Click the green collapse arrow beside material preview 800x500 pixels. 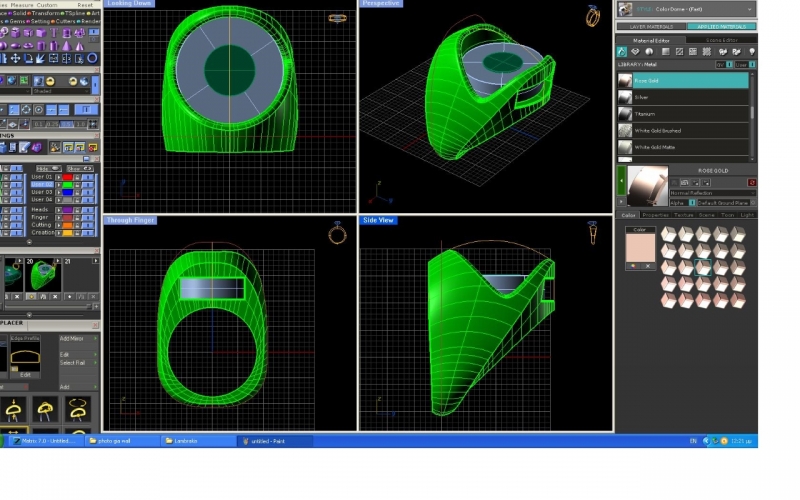point(621,181)
